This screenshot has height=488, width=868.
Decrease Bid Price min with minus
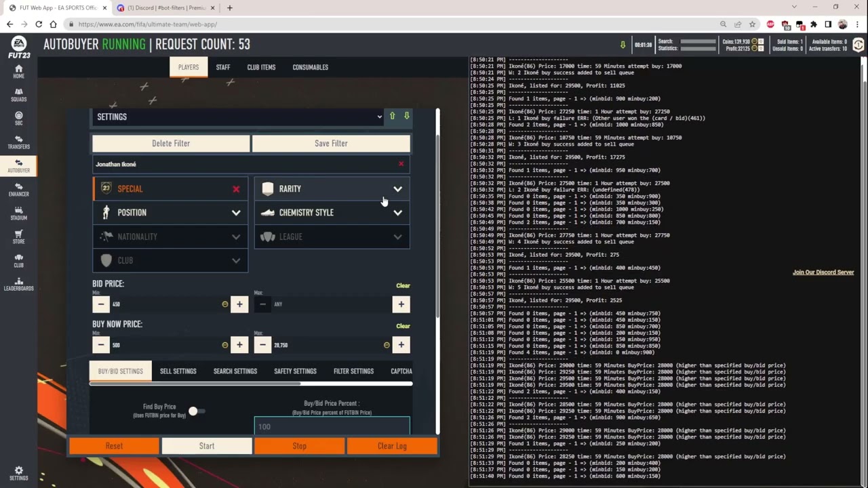pos(101,304)
